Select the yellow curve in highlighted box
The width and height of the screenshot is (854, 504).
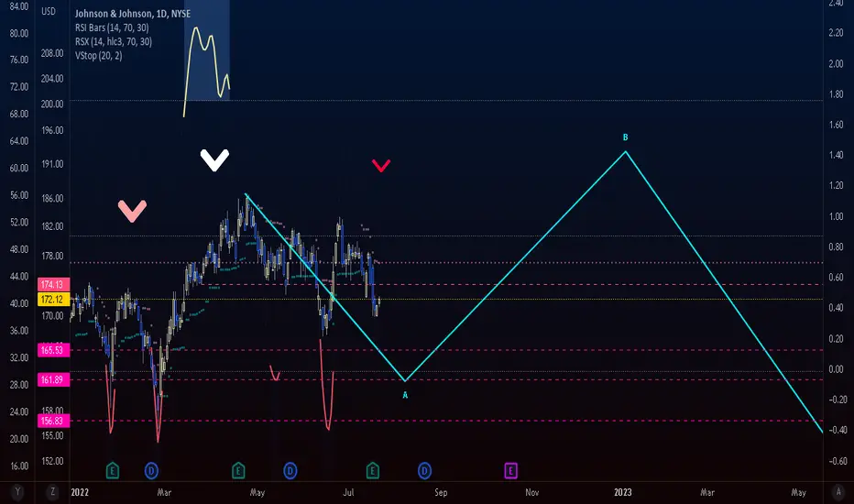click(x=206, y=70)
